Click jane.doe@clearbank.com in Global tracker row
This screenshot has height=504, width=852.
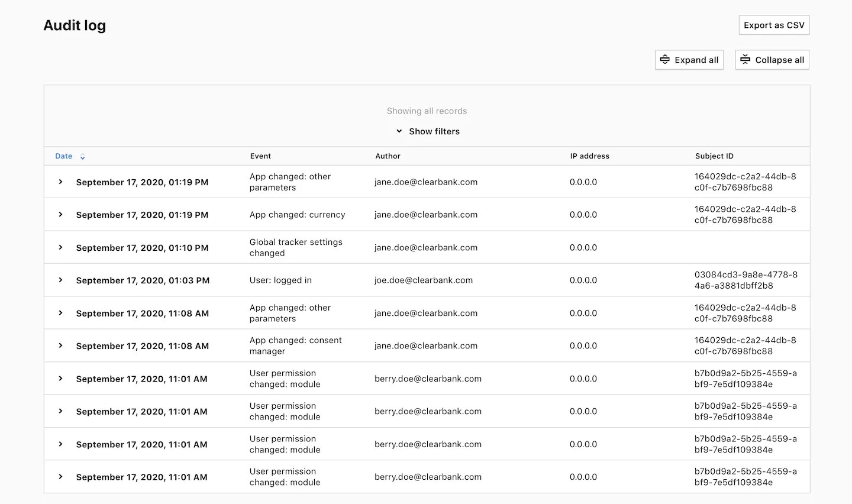coord(426,248)
